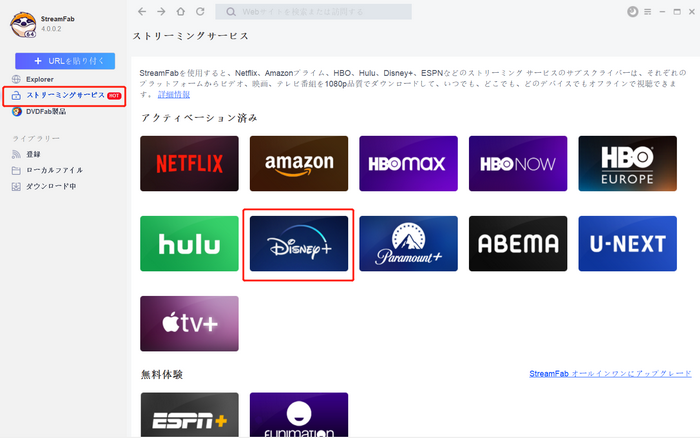Click the browser forward arrow
Image resolution: width=700 pixels, height=438 pixels.
(x=161, y=12)
